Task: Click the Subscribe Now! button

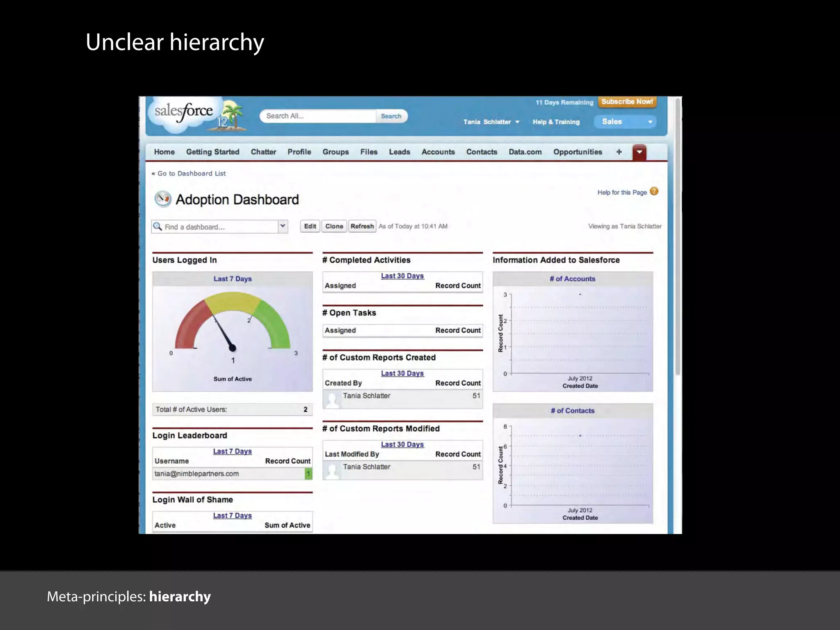Action: pyautogui.click(x=627, y=102)
